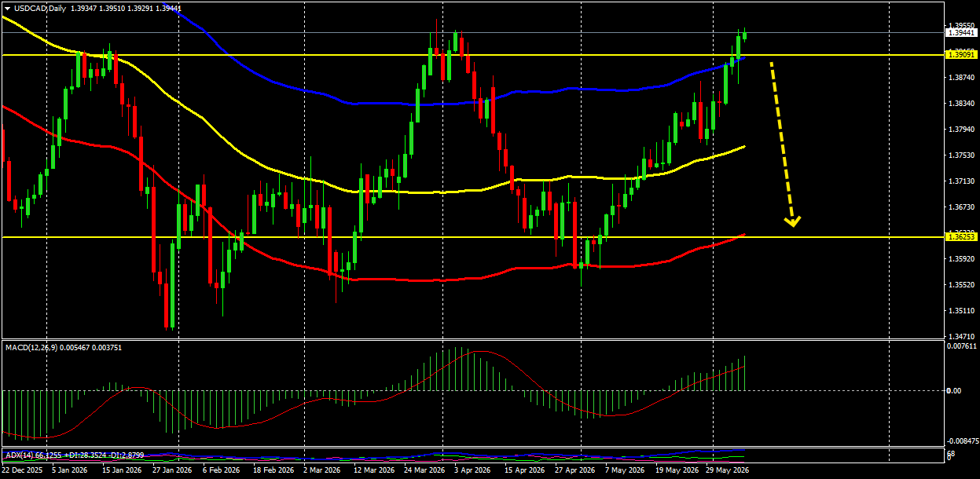Click the 1.37530 value on the price axis

click(961, 155)
